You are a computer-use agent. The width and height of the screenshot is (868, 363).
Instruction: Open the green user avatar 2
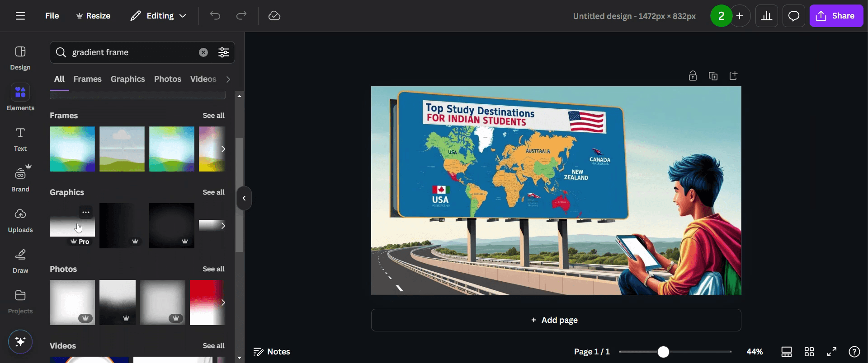coord(721,16)
